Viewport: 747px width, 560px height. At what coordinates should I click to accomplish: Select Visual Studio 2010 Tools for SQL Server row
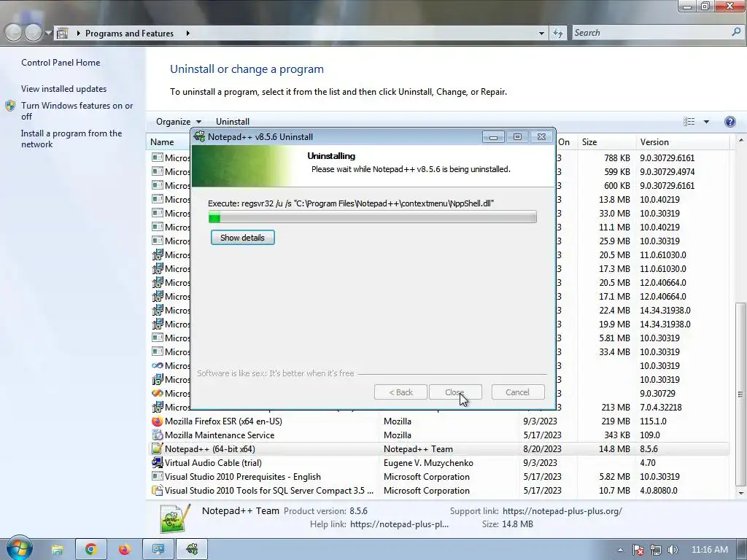[438, 491]
